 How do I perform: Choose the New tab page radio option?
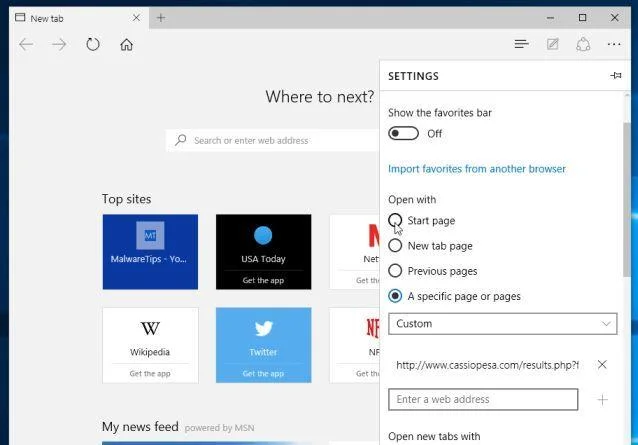coord(395,246)
